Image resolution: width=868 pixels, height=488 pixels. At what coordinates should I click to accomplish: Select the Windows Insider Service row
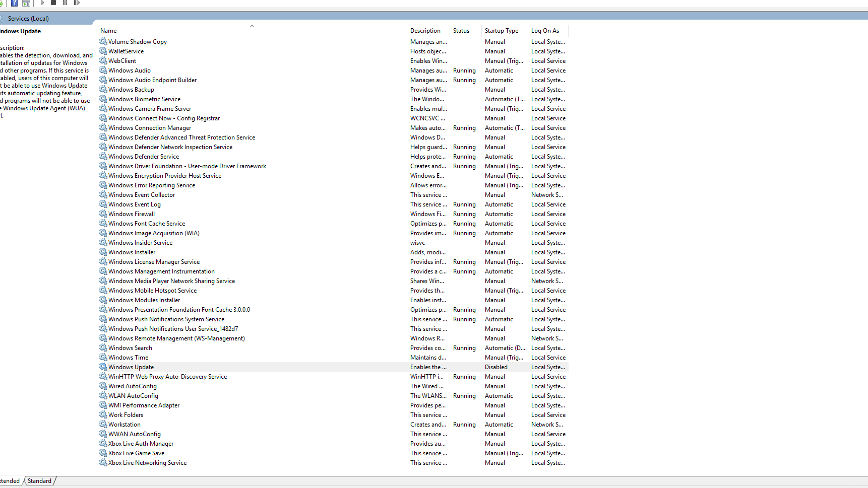coord(334,242)
